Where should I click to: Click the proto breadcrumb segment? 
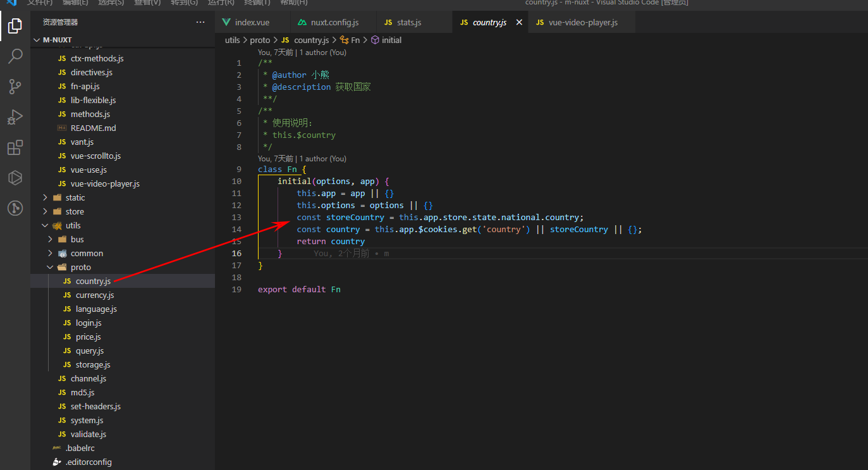260,40
